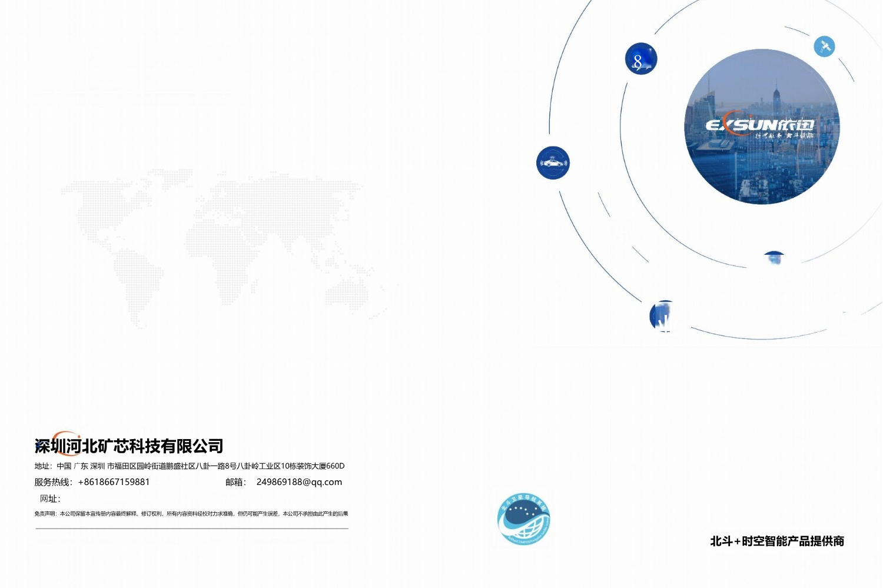
Task: Click the 网址 website label
Action: (x=49, y=499)
